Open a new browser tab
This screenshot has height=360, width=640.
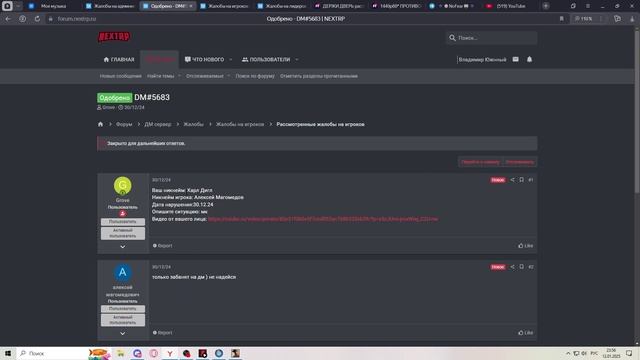[546, 6]
